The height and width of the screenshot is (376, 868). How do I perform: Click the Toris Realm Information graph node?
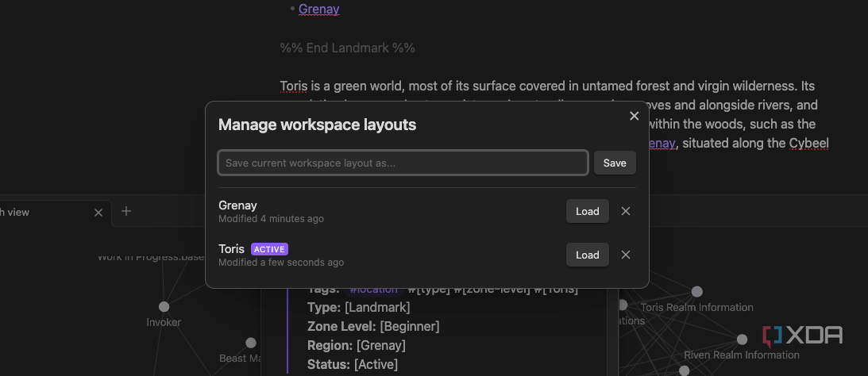(x=697, y=291)
